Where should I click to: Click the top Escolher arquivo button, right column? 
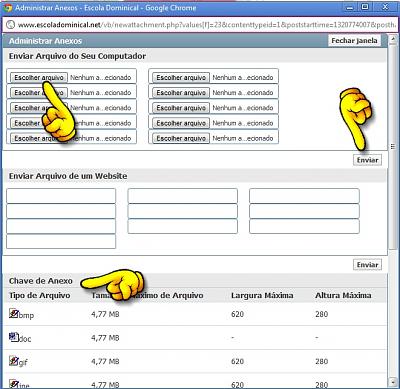click(181, 77)
